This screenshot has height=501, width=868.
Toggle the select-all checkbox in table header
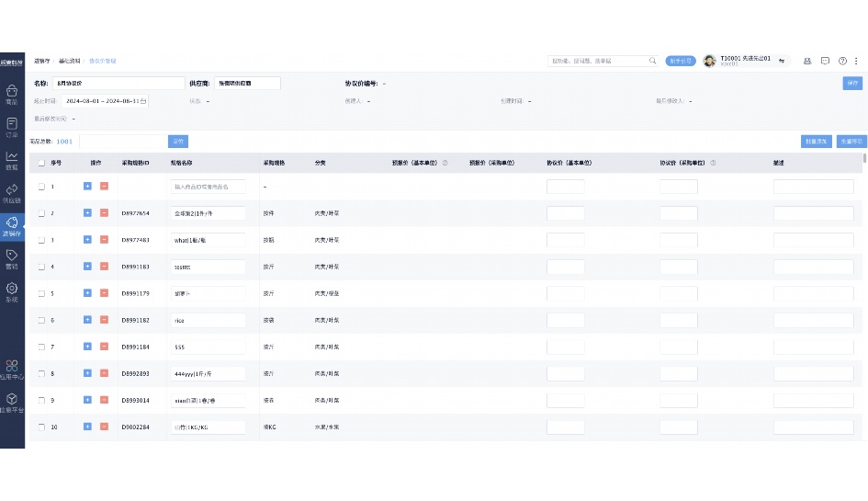point(41,163)
